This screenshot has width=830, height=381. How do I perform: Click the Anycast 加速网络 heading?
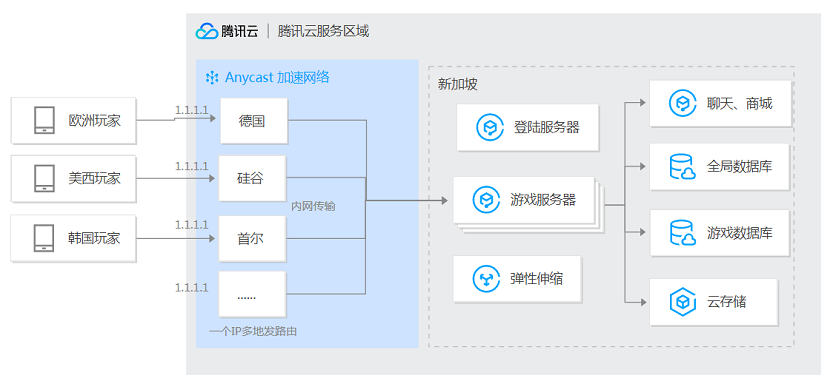click(x=277, y=78)
